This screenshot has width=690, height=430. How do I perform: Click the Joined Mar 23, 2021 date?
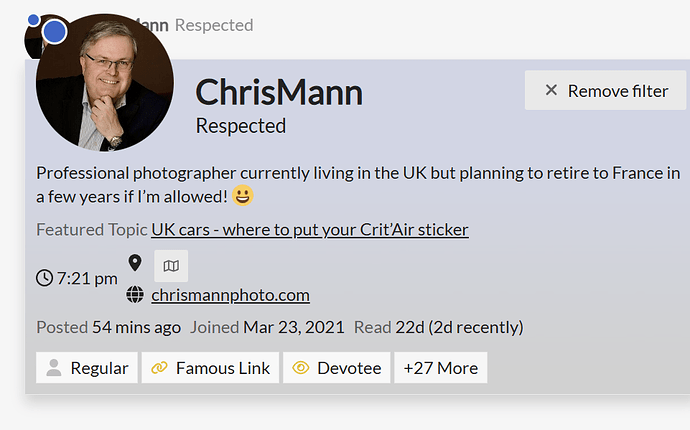(294, 327)
